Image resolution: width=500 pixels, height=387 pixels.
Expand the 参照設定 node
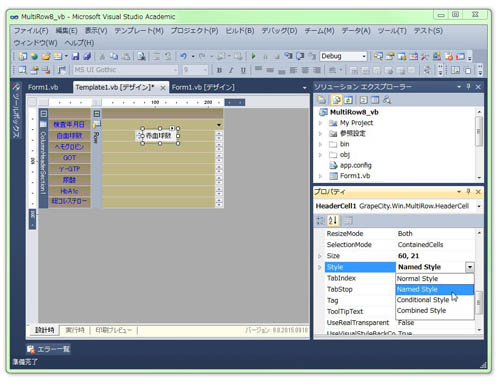pos(320,134)
